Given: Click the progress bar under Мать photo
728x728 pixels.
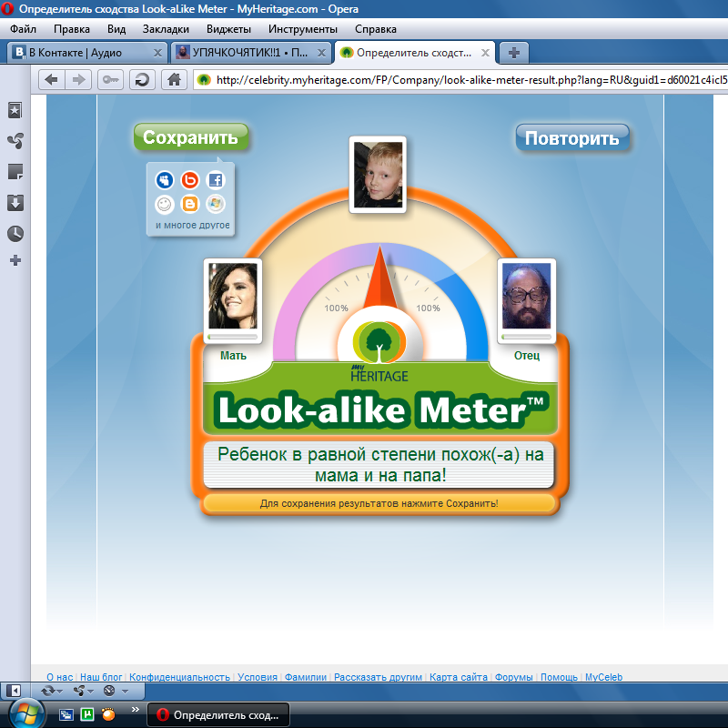Looking at the screenshot, I should pos(233,337).
